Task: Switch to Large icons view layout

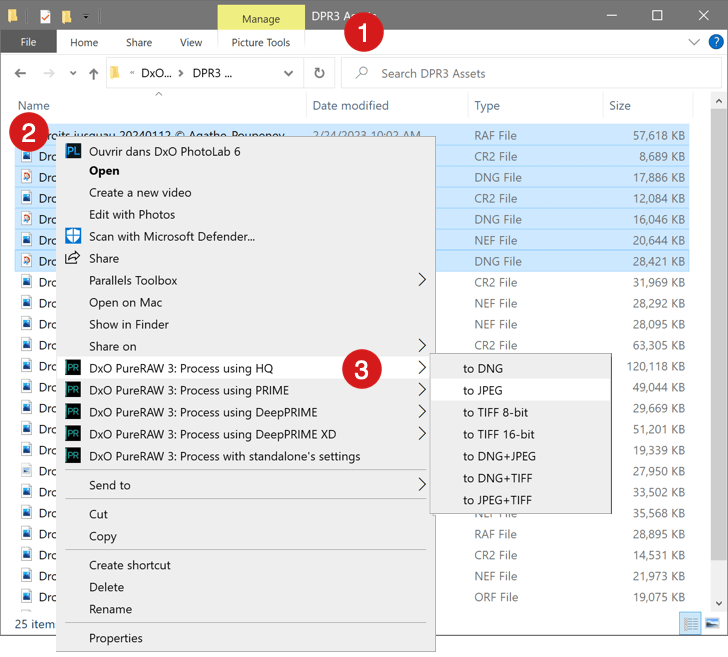Action: [x=712, y=623]
